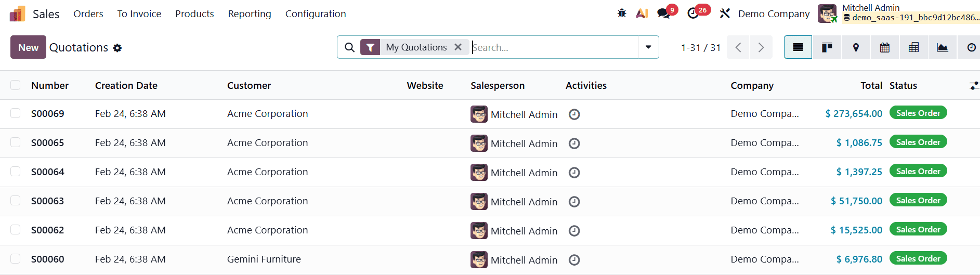This screenshot has width=980, height=275.
Task: Click the activity clock for S00069
Action: coord(574,114)
